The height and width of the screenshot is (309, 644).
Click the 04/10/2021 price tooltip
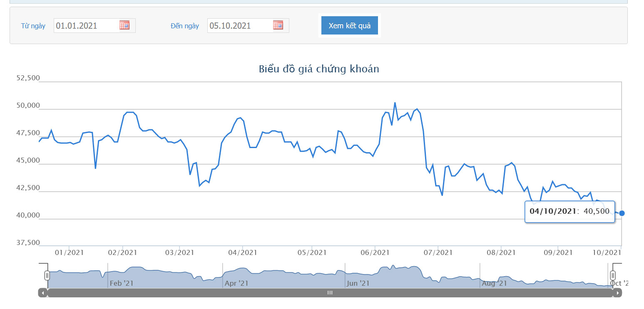(570, 211)
